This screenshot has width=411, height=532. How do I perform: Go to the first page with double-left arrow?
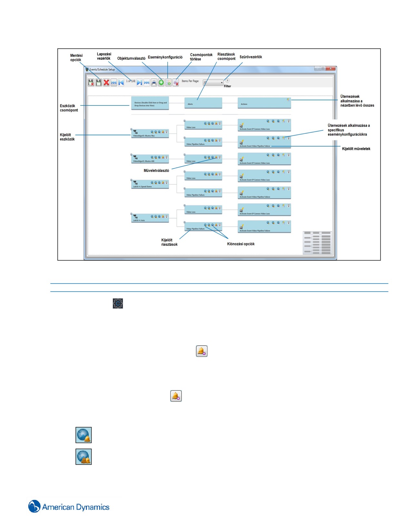114,83
